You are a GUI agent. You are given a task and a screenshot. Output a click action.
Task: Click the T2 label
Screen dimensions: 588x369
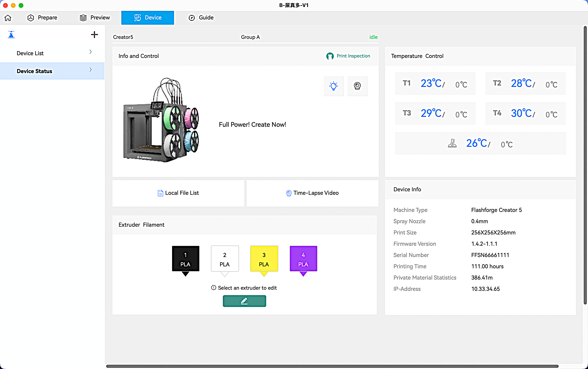click(x=497, y=83)
